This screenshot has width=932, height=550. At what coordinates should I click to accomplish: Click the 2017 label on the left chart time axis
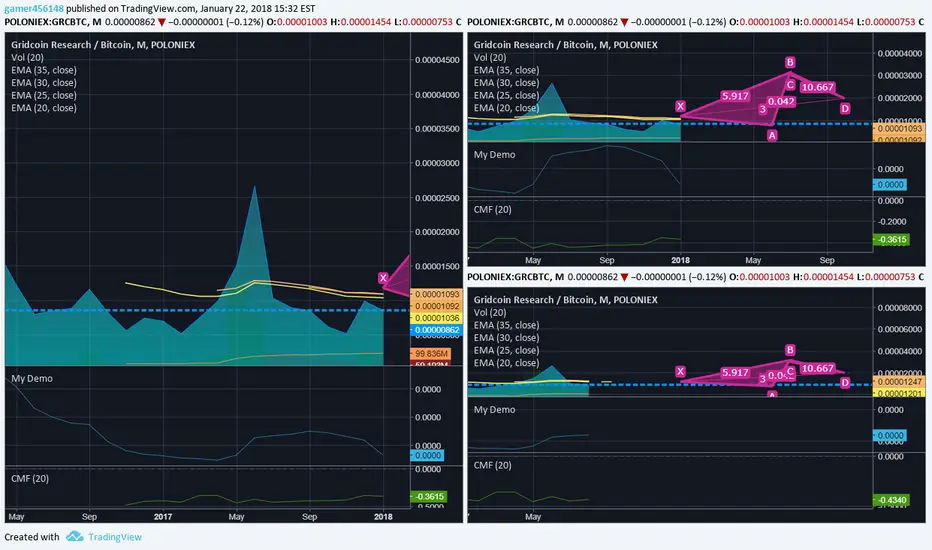[163, 516]
